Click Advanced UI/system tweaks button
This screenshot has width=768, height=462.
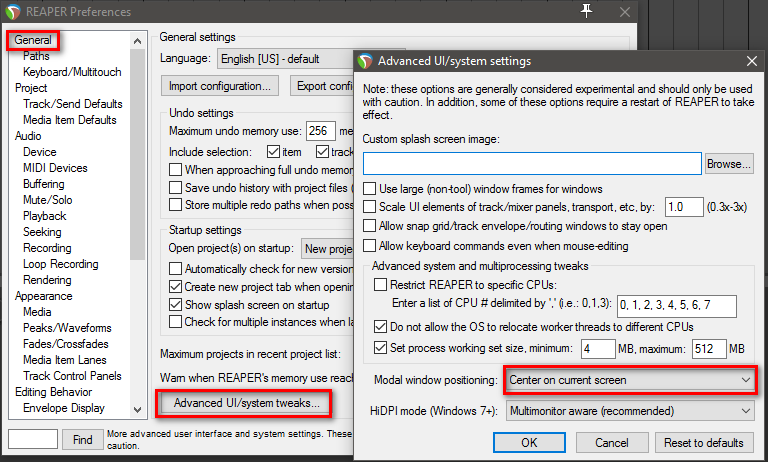(244, 403)
